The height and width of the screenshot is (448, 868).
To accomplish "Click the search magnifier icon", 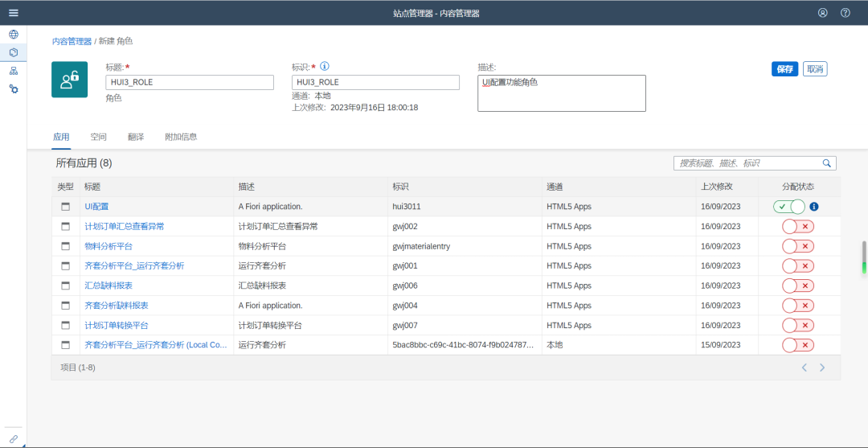I will pos(826,163).
